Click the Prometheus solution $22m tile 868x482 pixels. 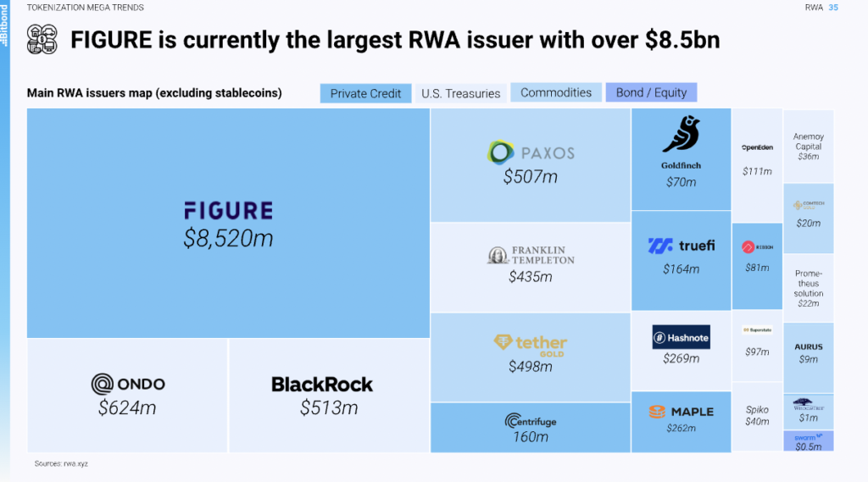808,288
